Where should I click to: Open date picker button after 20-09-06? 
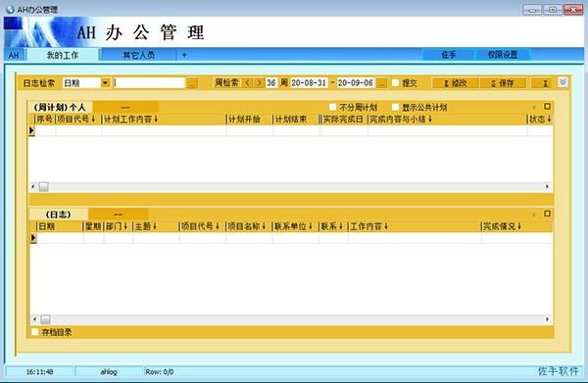[381, 83]
